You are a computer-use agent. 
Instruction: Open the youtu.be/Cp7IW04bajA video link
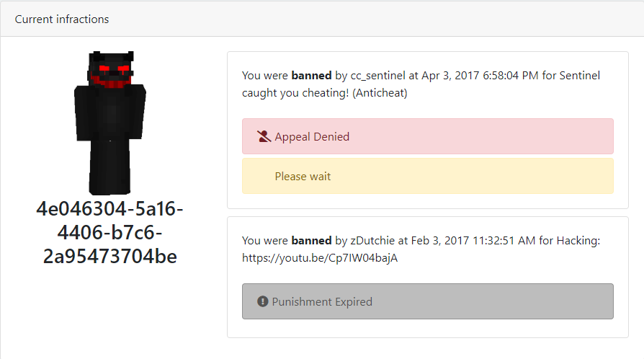pyautogui.click(x=320, y=258)
